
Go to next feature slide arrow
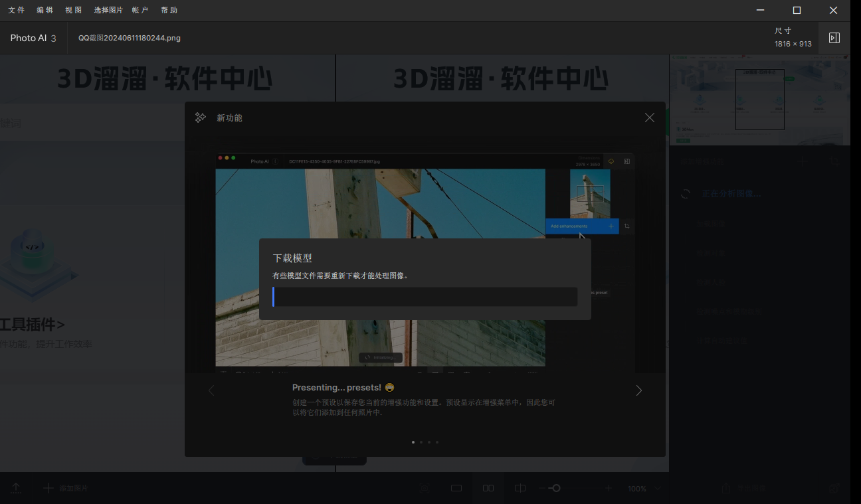coord(639,390)
